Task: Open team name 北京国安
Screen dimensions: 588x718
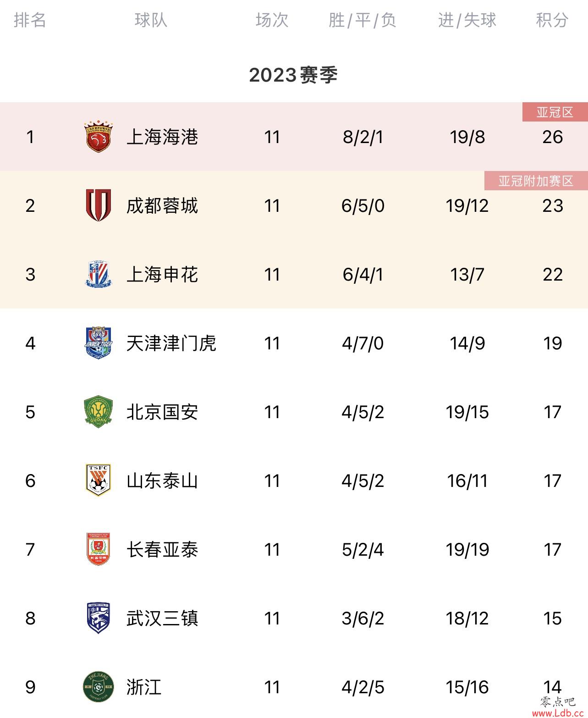Action: 162,412
